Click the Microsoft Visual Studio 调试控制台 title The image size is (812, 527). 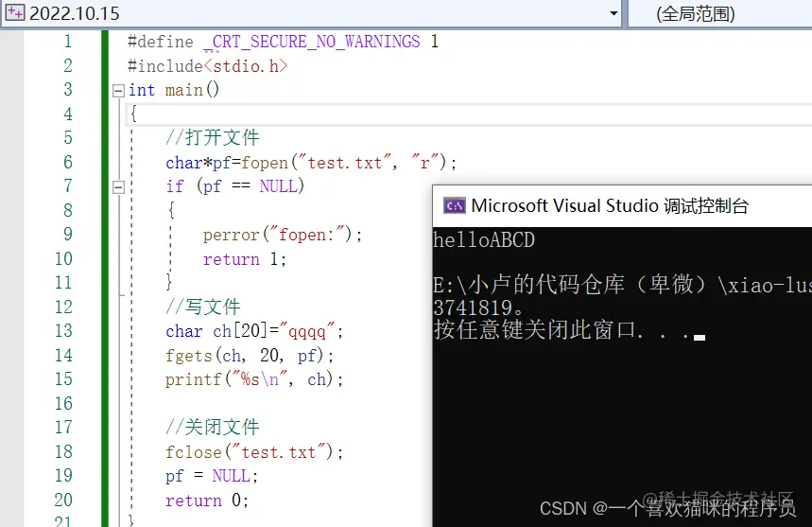[x=610, y=205]
